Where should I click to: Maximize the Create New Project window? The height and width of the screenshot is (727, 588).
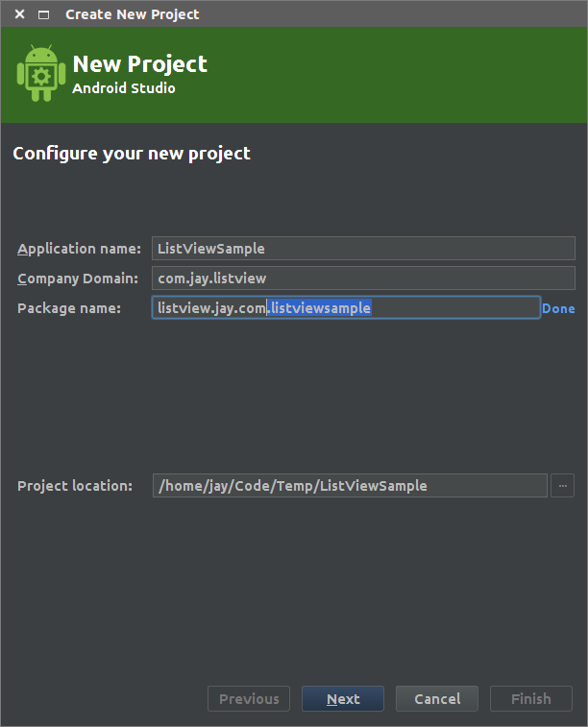click(43, 14)
